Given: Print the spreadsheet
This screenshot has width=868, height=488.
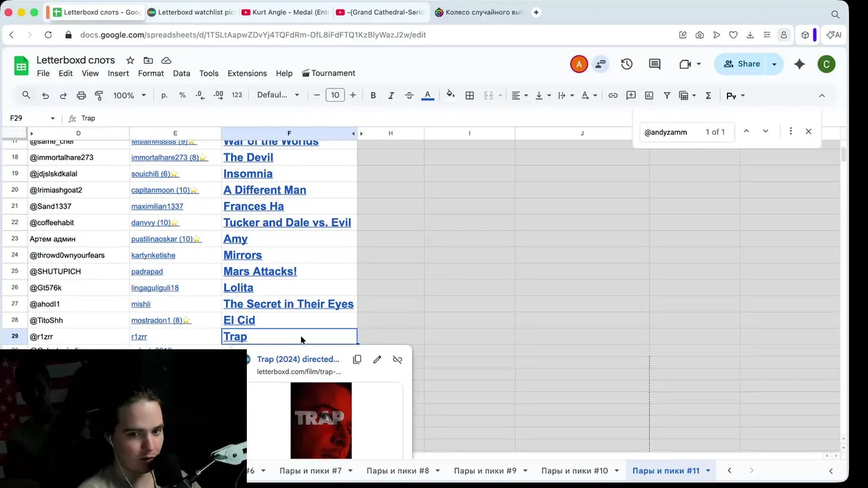Looking at the screenshot, I should tap(81, 96).
